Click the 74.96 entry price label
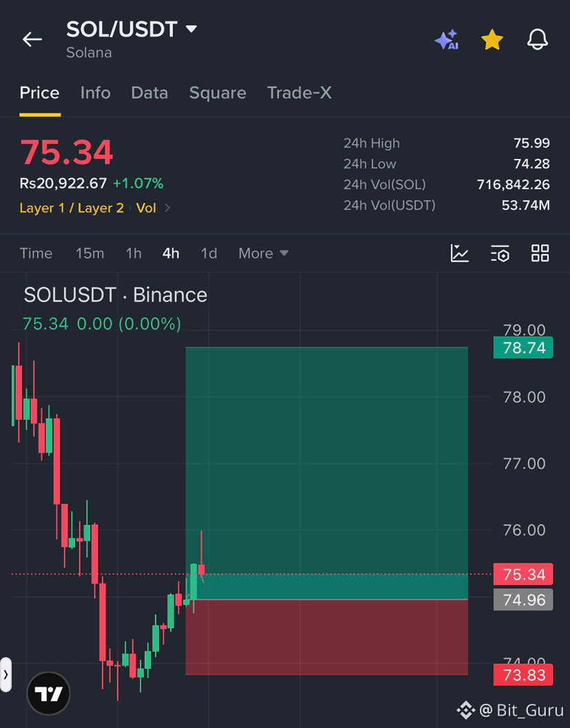 524,600
